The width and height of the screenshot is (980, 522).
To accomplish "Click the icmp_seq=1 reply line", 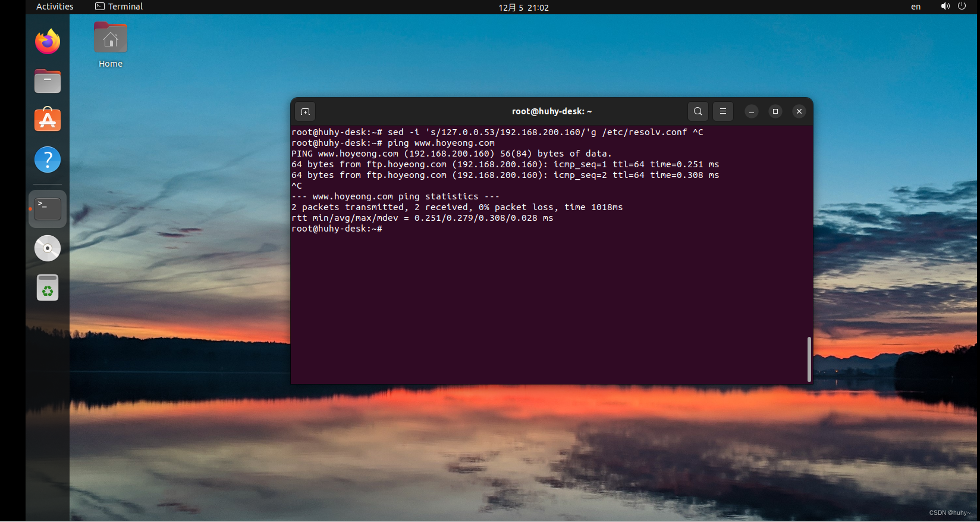I will click(505, 164).
